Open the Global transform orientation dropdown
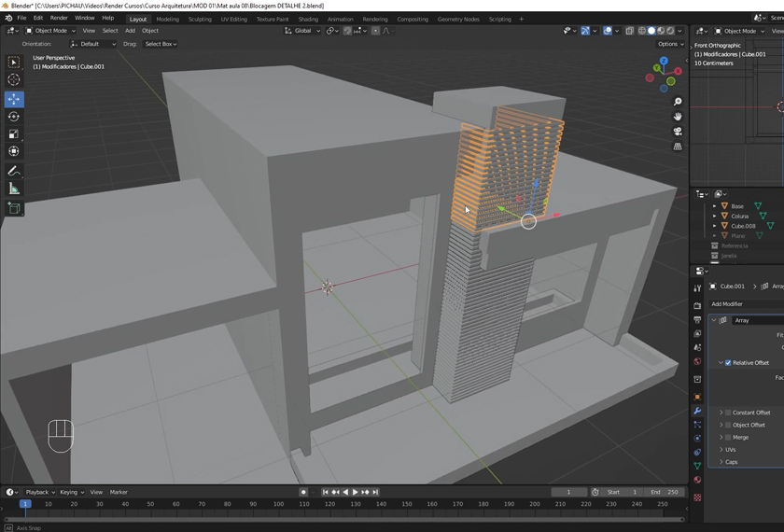The width and height of the screenshot is (784, 532). click(x=302, y=31)
